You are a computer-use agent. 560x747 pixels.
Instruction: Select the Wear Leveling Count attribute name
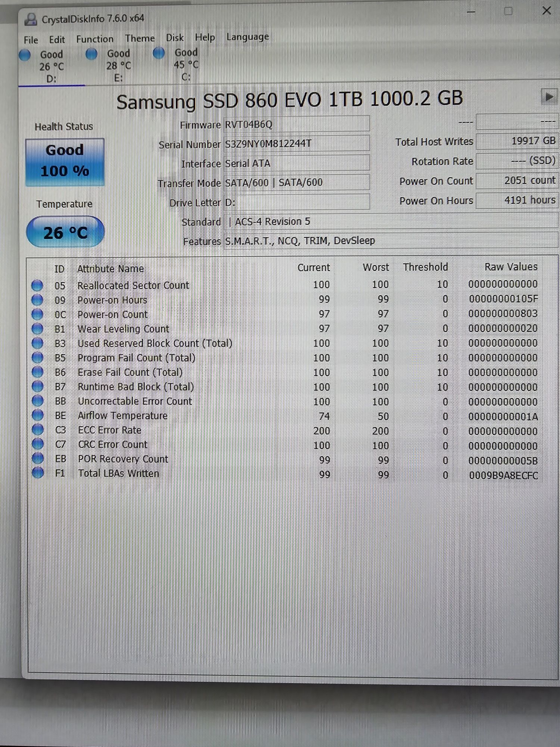tap(124, 329)
